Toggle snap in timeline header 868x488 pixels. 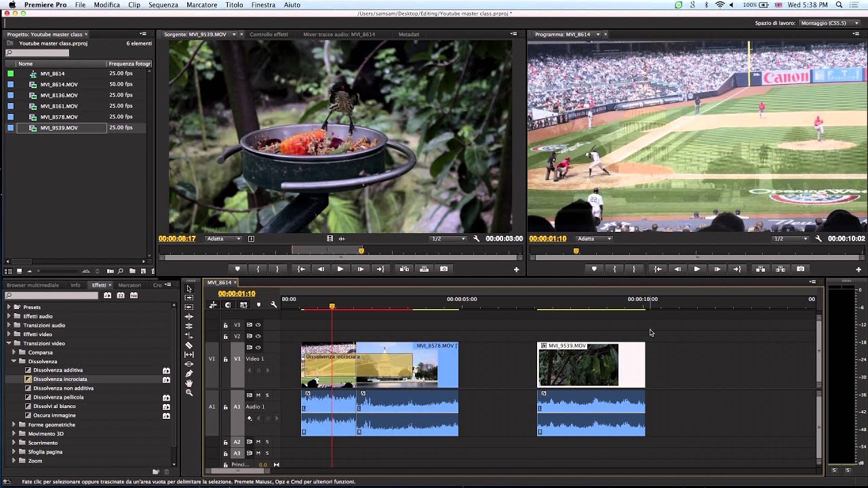point(228,305)
